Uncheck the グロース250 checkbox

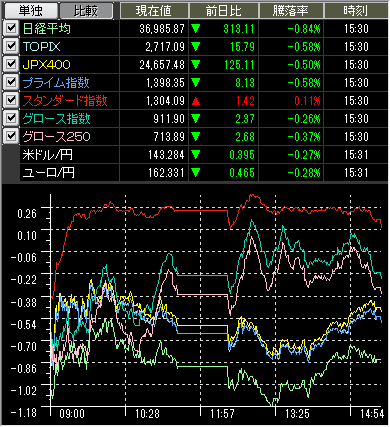pyautogui.click(x=11, y=136)
